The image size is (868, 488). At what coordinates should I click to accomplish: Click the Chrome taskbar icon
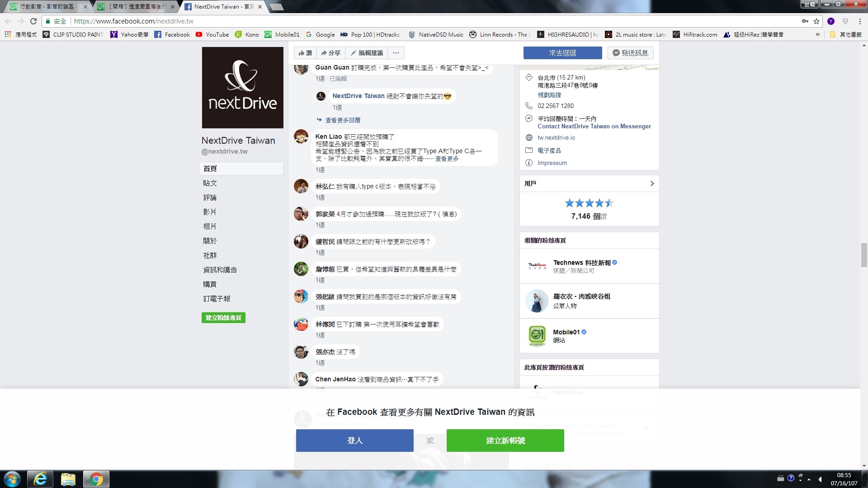(96, 479)
